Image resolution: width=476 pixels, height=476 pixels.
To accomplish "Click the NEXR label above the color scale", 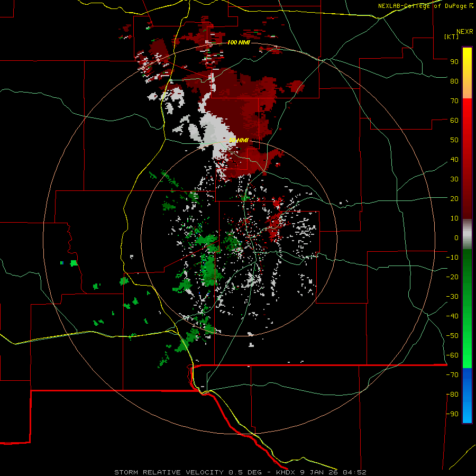I will click(465, 32).
